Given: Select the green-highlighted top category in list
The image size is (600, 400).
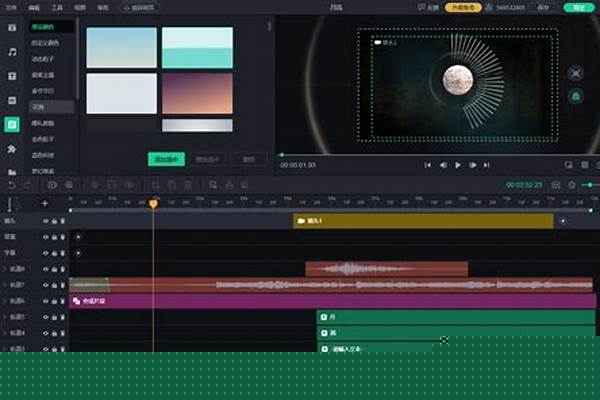Looking at the screenshot, I should (x=51, y=27).
